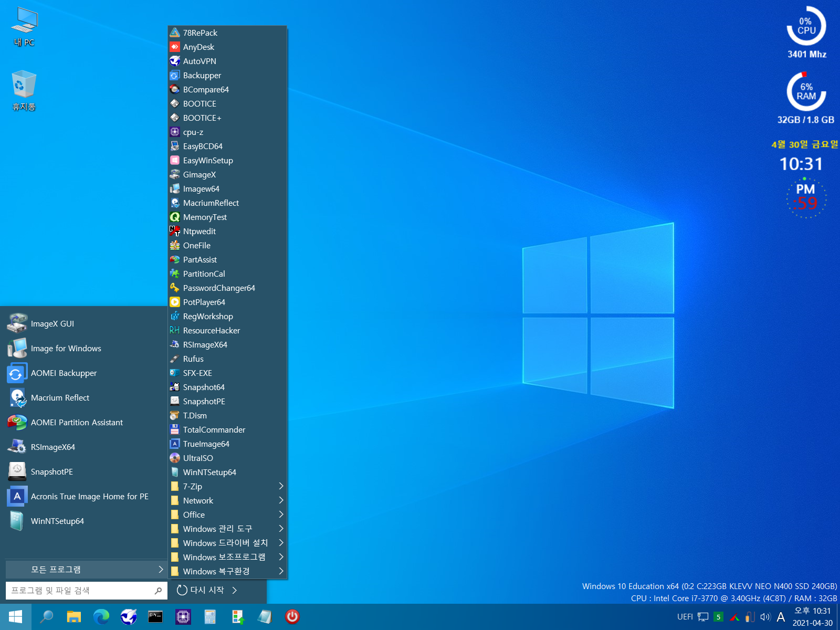Launch ImageX GUI from pinned list
Viewport: 840px width, 630px height.
tap(84, 324)
